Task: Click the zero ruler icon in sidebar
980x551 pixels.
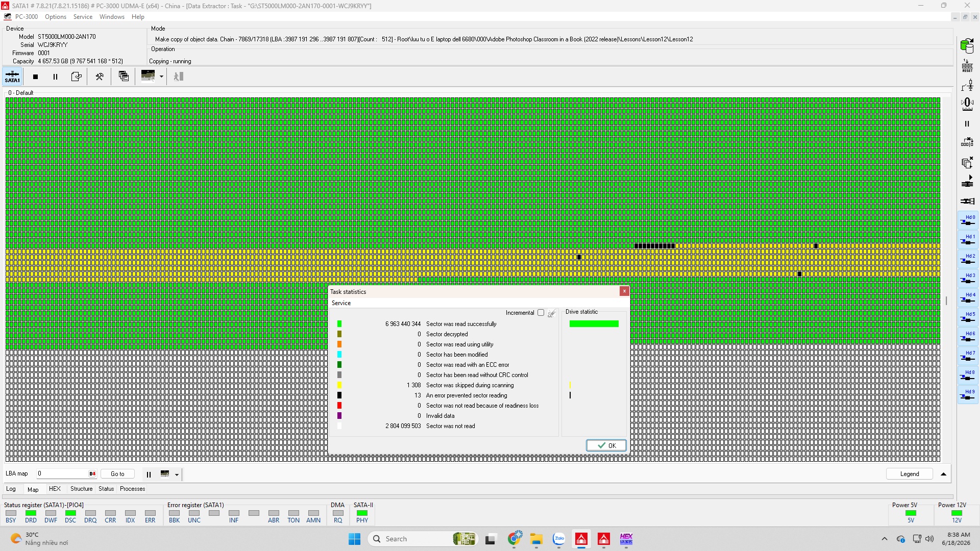Action: (967, 104)
